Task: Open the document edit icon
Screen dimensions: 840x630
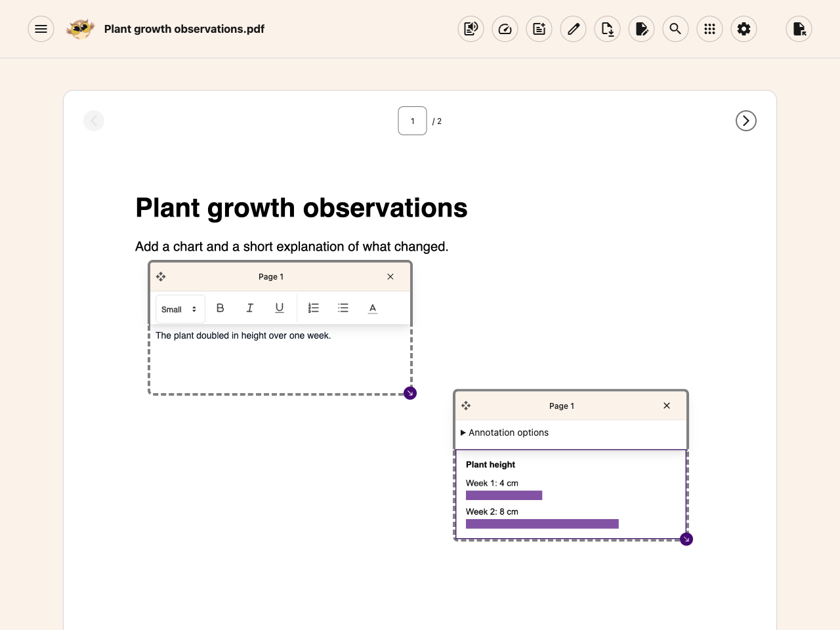Action: pos(641,29)
